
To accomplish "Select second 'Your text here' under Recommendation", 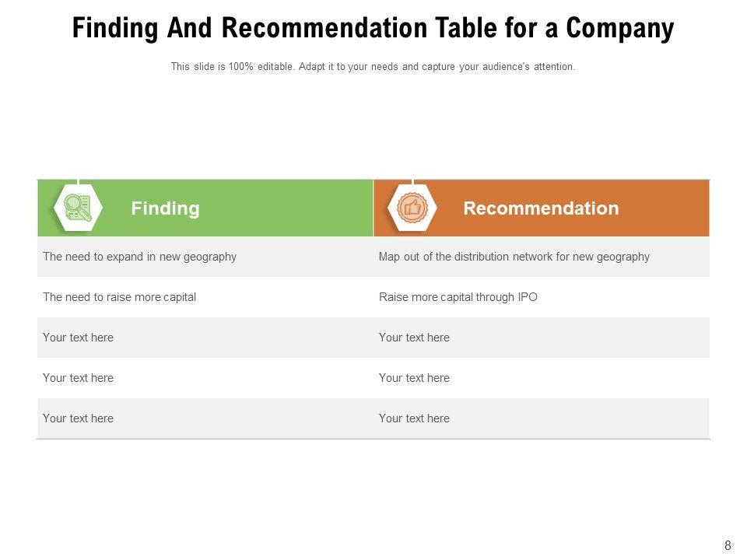I will click(414, 378).
